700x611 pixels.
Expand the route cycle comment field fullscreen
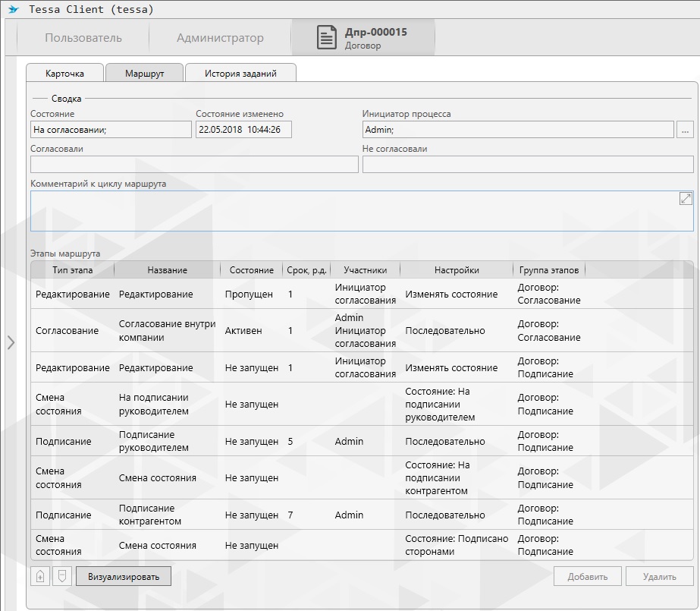685,199
